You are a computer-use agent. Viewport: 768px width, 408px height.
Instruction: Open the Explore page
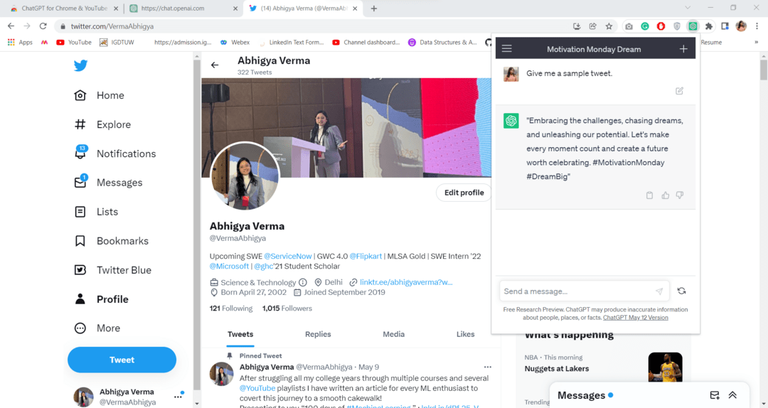tap(102, 124)
